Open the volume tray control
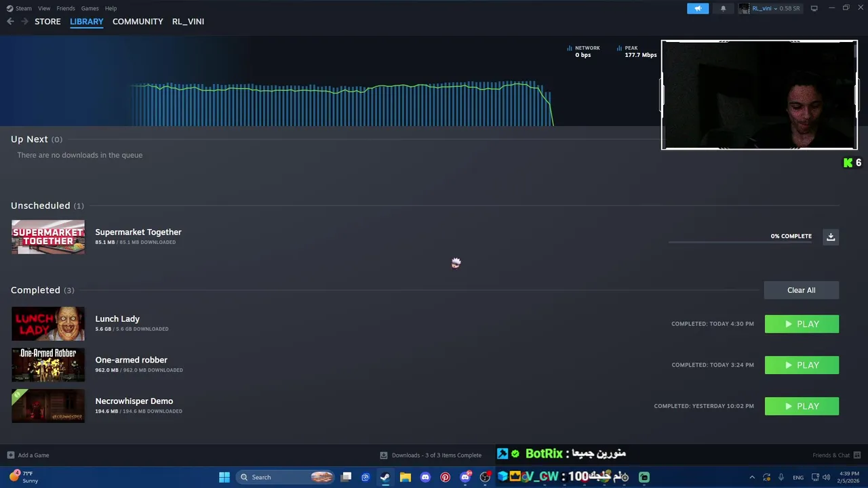Image resolution: width=868 pixels, height=488 pixels. point(826,477)
